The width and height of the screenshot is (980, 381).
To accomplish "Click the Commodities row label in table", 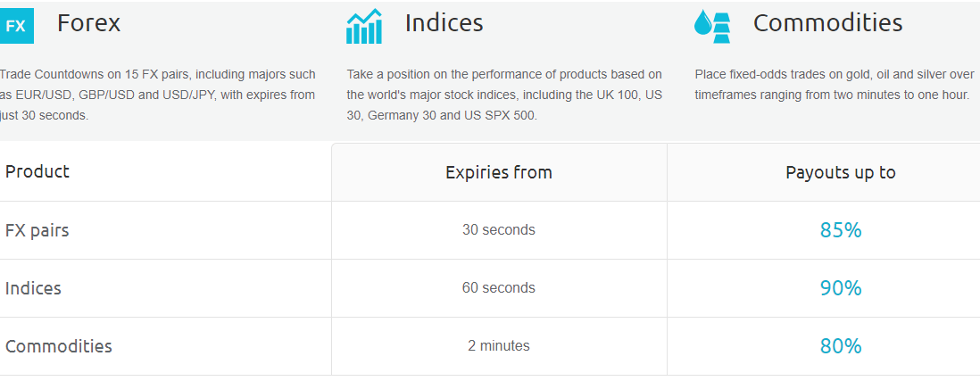I will (x=59, y=346).
